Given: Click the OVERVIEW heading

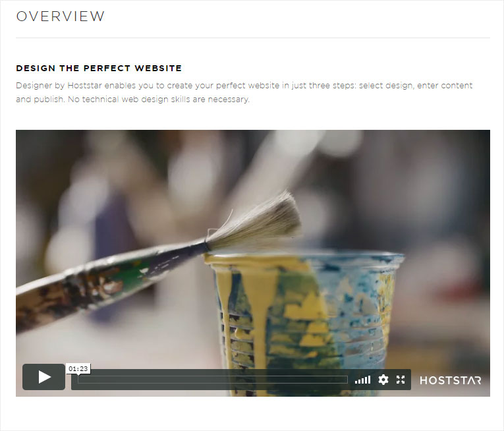Looking at the screenshot, I should click(61, 16).
